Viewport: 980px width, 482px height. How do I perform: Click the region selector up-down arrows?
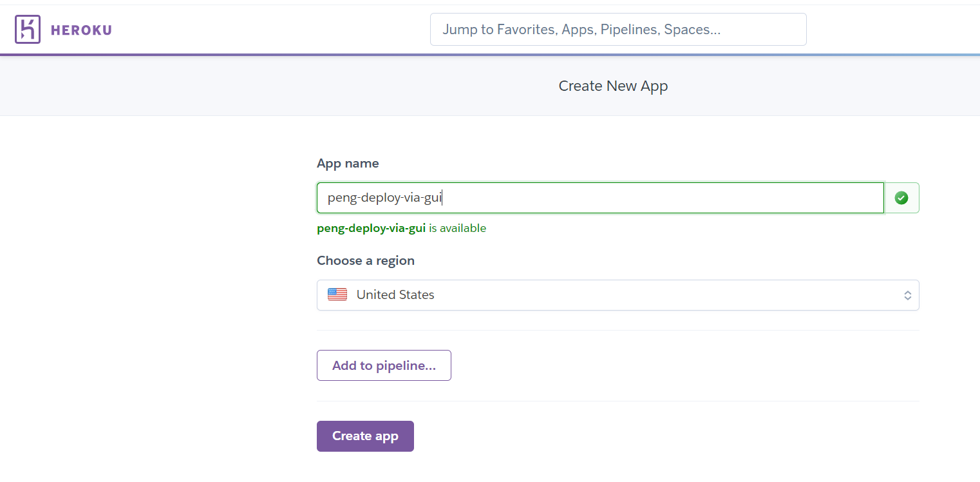point(907,295)
